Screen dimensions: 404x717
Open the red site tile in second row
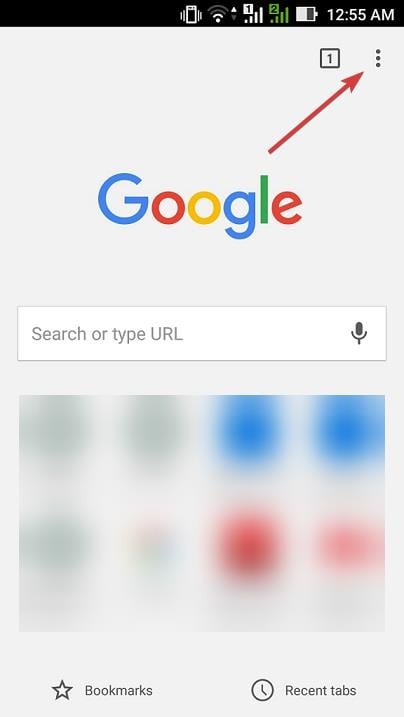tap(249, 546)
